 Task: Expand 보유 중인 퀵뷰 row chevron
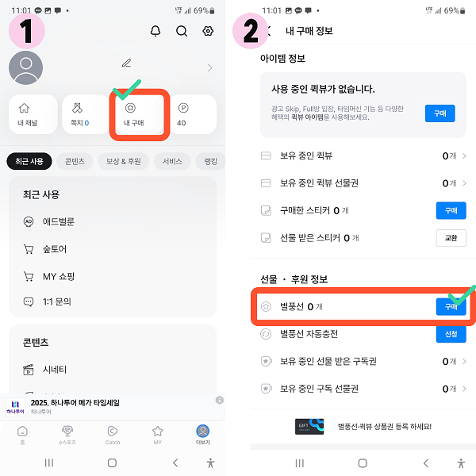click(x=464, y=155)
